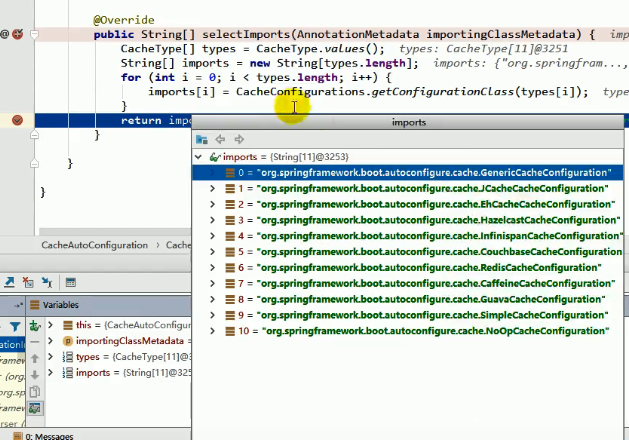Click the forward arrow in imports popup
The height and width of the screenshot is (440, 629).
coord(239,139)
